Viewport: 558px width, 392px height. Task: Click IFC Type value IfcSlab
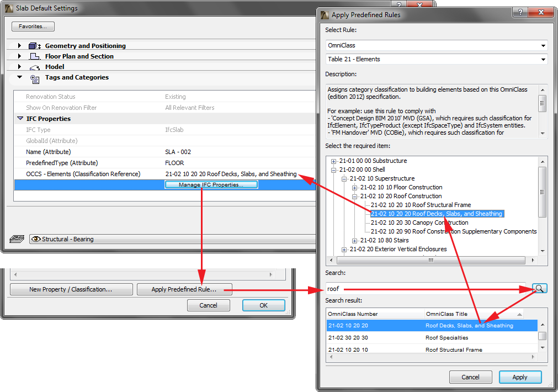(174, 130)
